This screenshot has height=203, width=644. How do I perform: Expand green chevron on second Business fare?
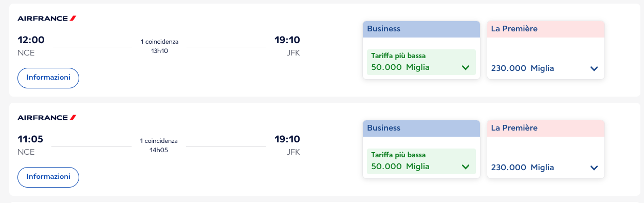[466, 167]
